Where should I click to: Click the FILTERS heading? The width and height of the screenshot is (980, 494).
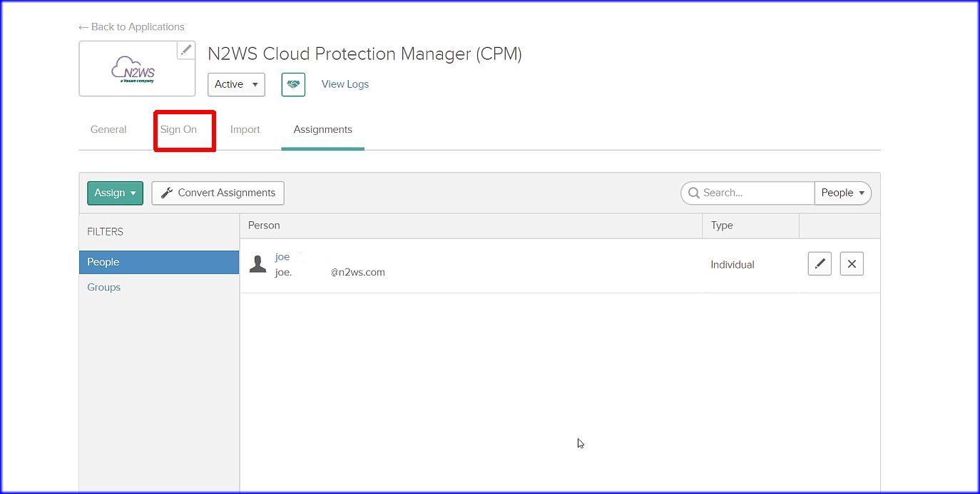coord(106,231)
